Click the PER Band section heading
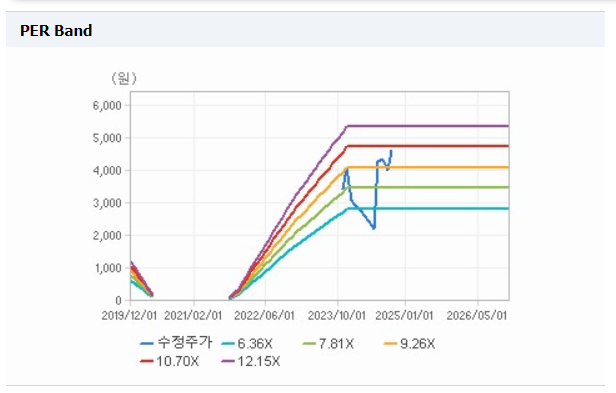 pos(56,31)
